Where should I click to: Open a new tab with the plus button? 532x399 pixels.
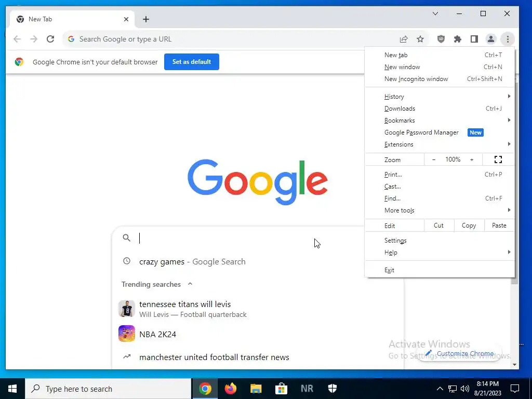146,19
